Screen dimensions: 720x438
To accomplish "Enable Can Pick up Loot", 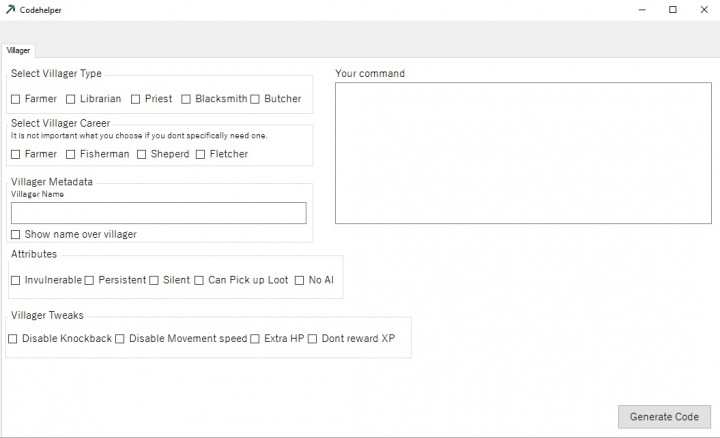I will point(199,280).
